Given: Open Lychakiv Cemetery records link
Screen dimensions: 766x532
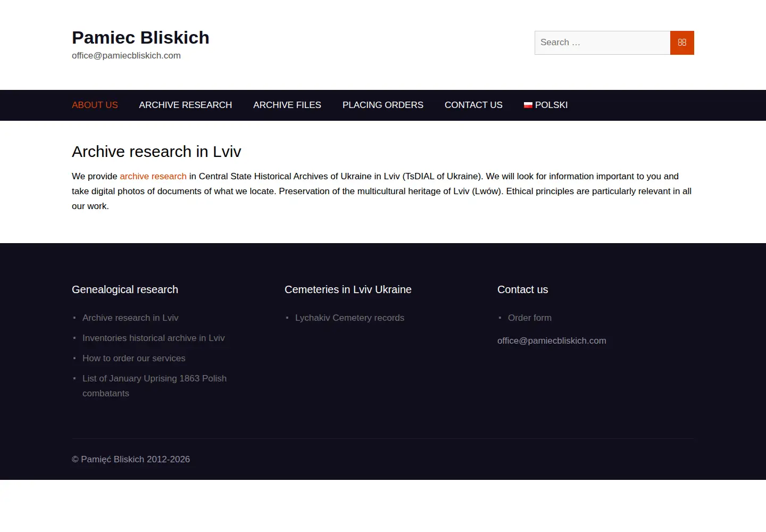Looking at the screenshot, I should coord(349,318).
